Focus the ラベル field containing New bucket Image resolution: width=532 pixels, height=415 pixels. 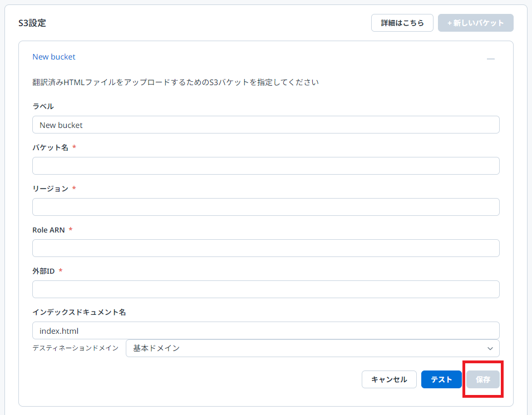[x=265, y=125]
